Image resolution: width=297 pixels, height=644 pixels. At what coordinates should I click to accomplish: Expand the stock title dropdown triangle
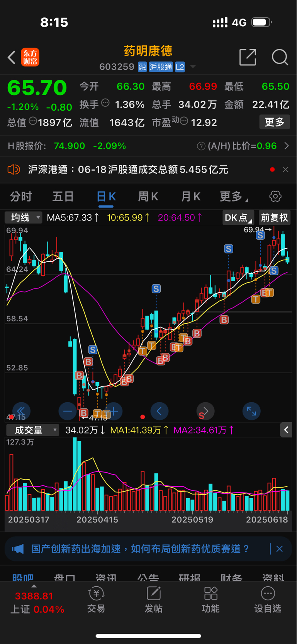193,67
